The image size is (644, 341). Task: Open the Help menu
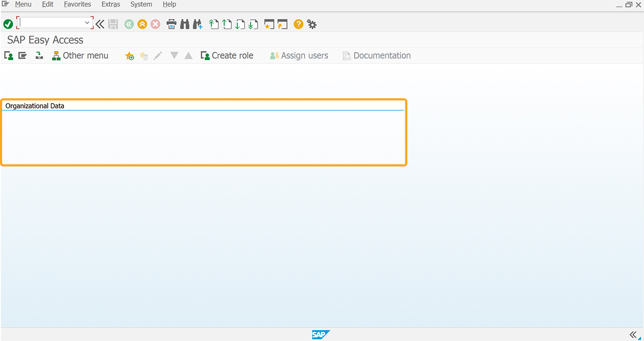click(x=169, y=4)
